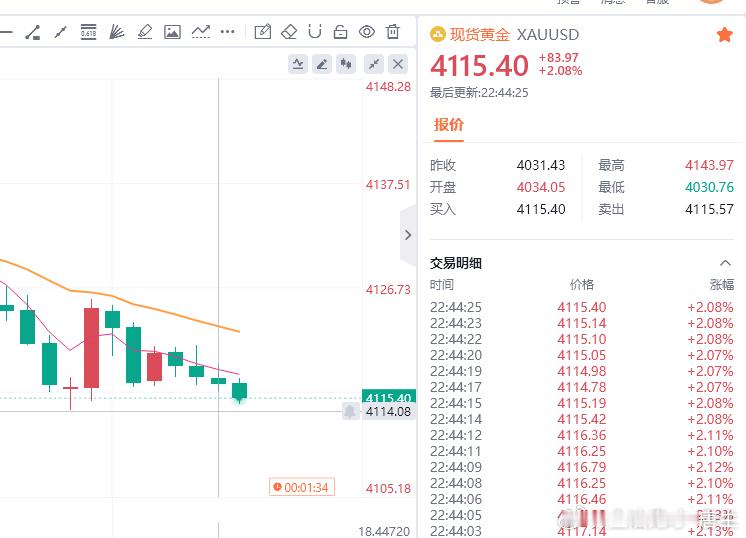746x538 pixels.
Task: Close the chart panel with X
Action: pyautogui.click(x=398, y=64)
